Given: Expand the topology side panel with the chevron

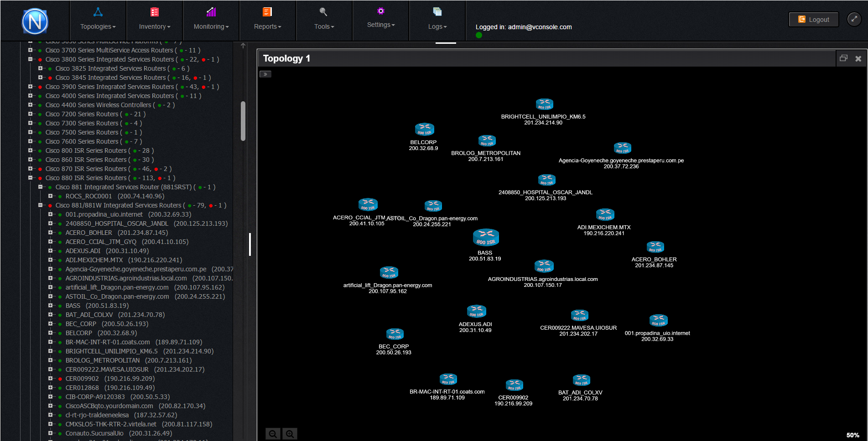Looking at the screenshot, I should [x=265, y=74].
